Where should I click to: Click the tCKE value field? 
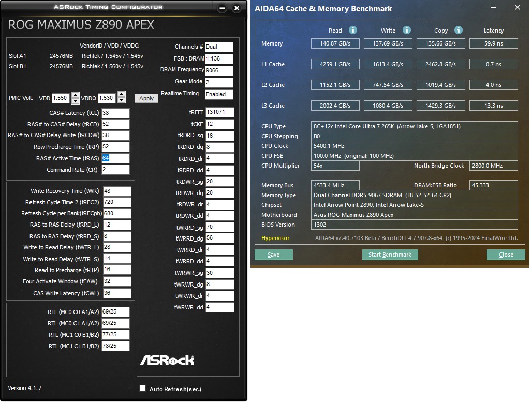220,124
